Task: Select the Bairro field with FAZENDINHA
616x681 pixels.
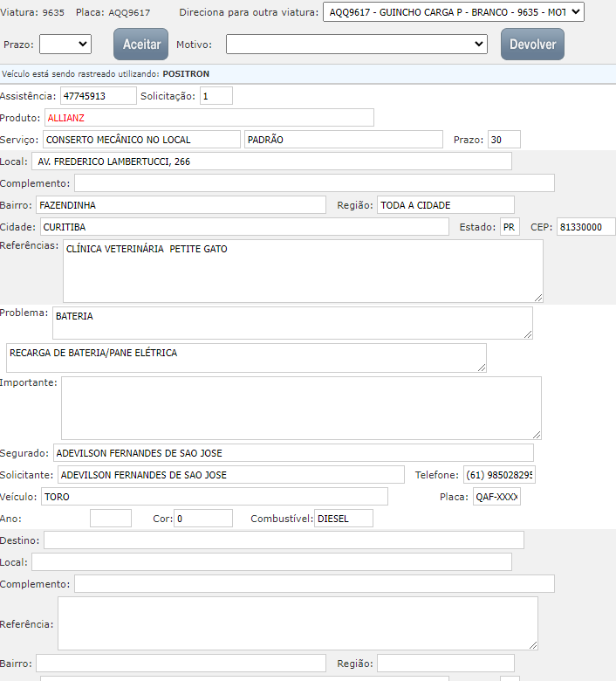Action: [x=181, y=205]
